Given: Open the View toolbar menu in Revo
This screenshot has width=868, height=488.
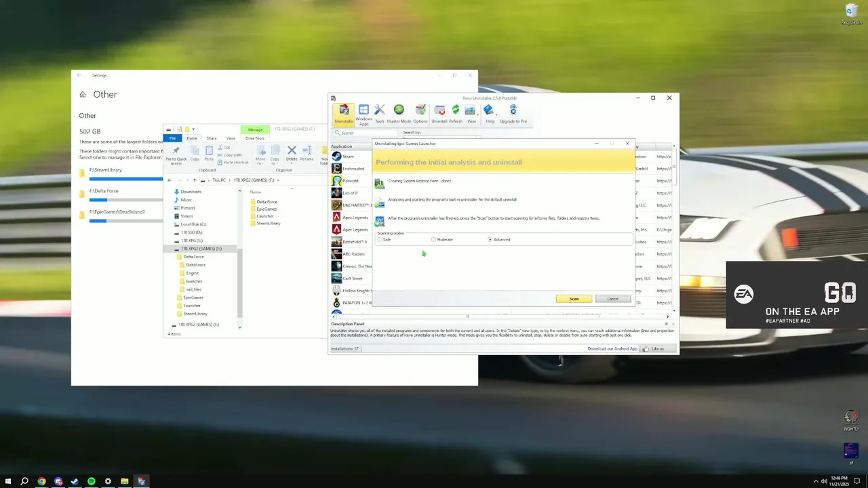Looking at the screenshot, I should click(471, 114).
